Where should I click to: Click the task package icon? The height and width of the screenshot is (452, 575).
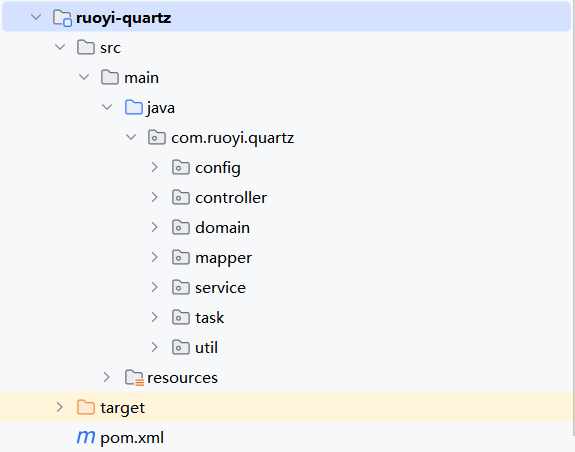tap(181, 317)
